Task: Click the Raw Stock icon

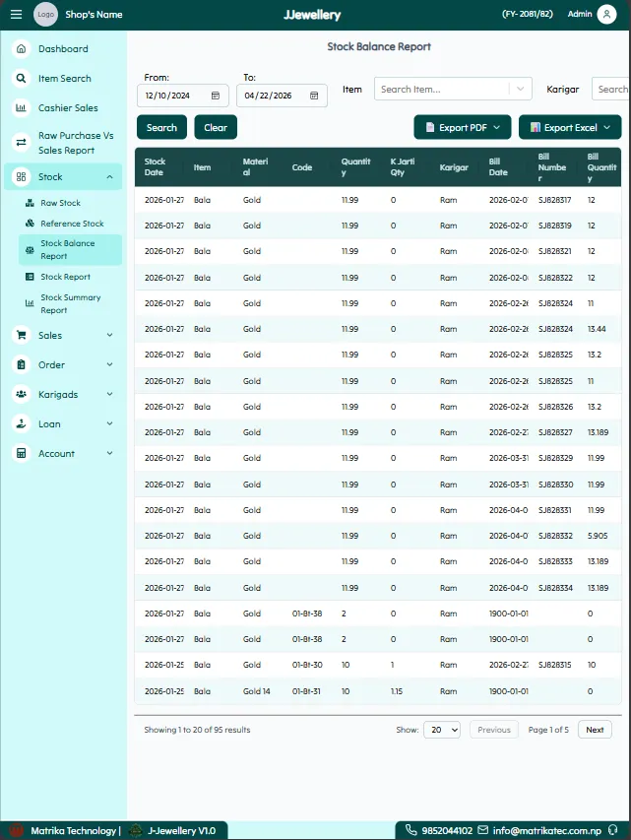Action: [x=30, y=203]
